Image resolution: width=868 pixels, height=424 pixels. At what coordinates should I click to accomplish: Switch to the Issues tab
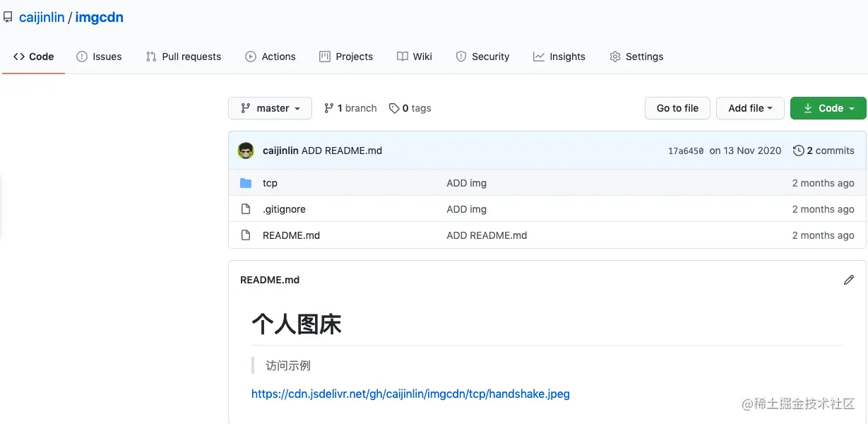point(99,57)
